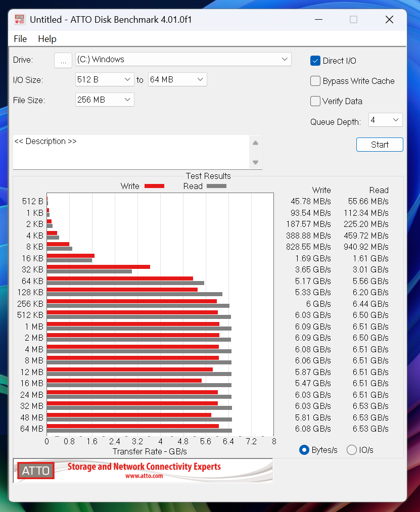The height and width of the screenshot is (512, 420).
Task: Close the ATTO Disk Benchmark window
Action: coord(389,20)
